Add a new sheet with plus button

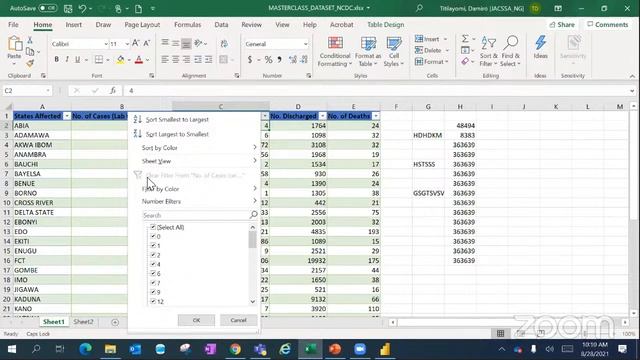[x=115, y=322]
